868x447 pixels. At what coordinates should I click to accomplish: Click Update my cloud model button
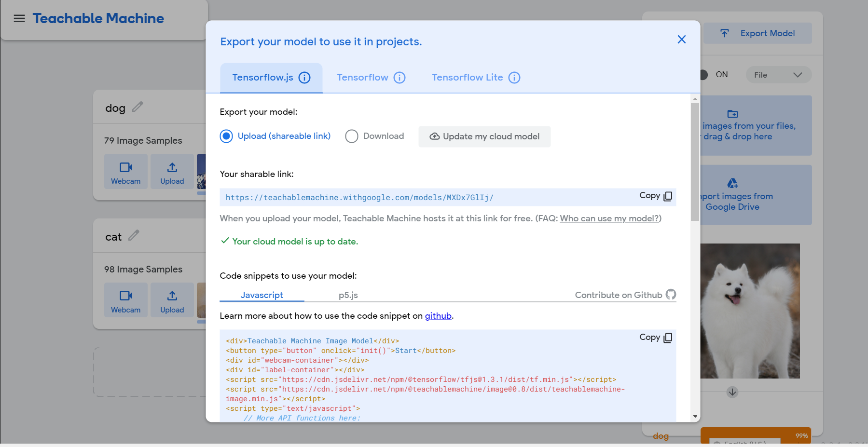tap(484, 136)
